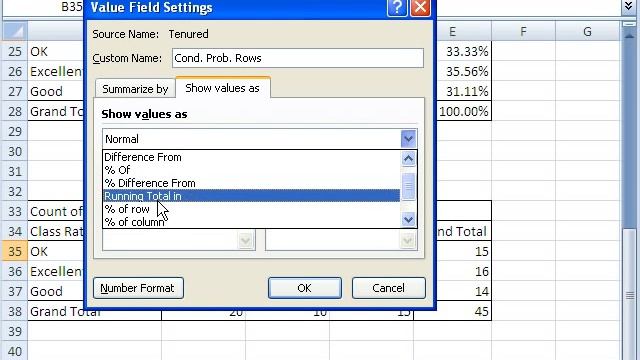The height and width of the screenshot is (360, 640).
Task: Click the OK cell in row 35
Action: pyautogui.click(x=56, y=251)
